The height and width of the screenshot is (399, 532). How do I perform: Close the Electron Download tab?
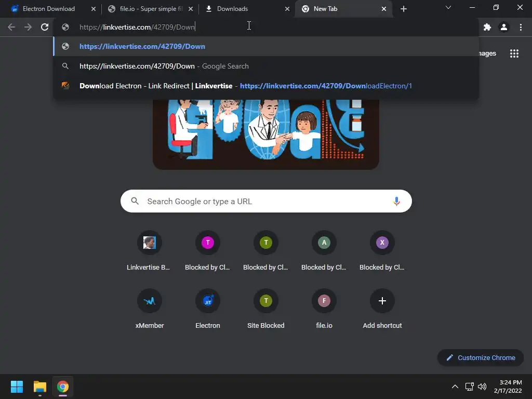point(94,9)
